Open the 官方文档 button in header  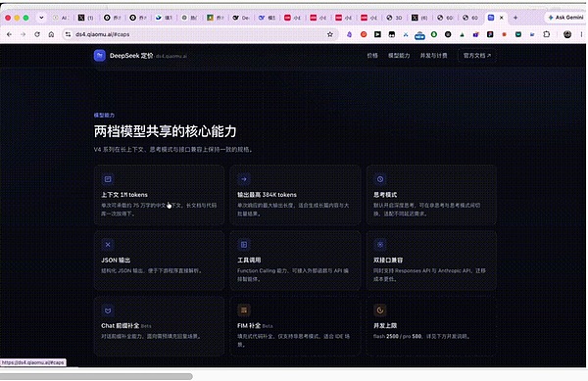point(477,56)
